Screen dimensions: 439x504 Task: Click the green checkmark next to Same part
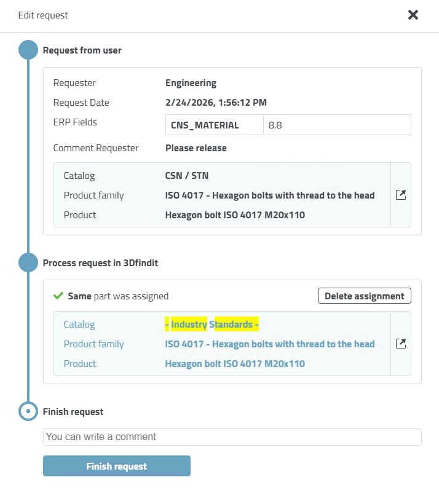click(58, 296)
